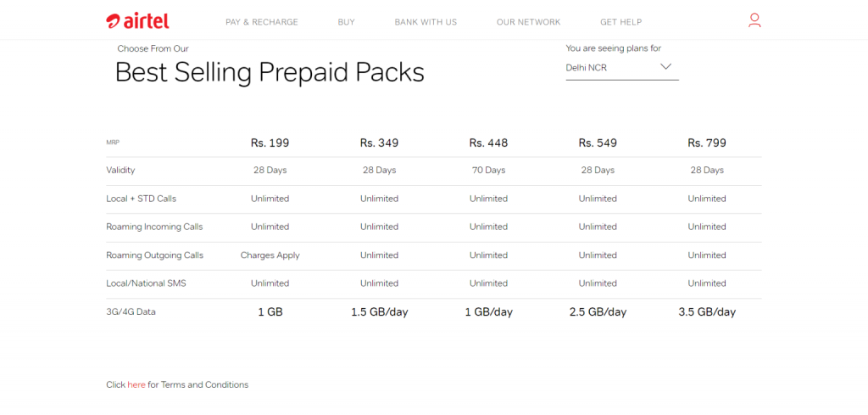Click the 3.5 GB/day data value
Screen dimensions: 868x415
pos(707,312)
